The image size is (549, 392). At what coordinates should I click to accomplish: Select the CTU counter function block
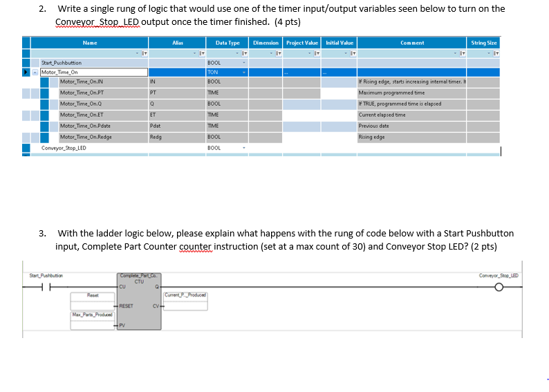[139, 301]
